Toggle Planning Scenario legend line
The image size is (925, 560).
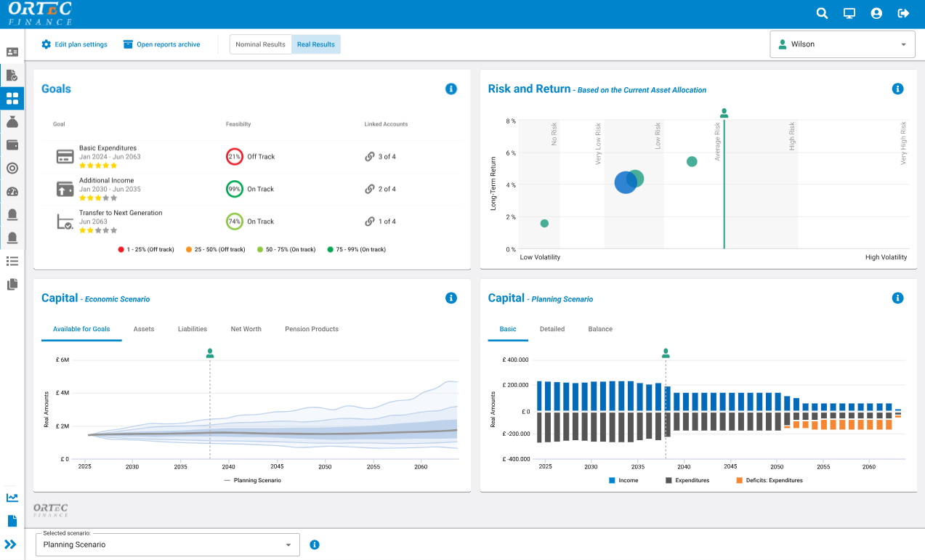[x=252, y=480]
